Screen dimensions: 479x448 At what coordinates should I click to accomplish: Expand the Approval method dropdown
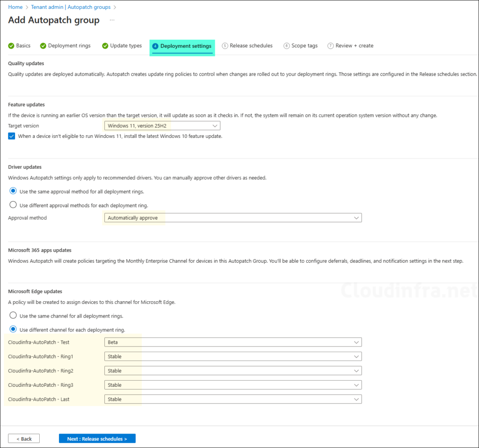pyautogui.click(x=232, y=218)
